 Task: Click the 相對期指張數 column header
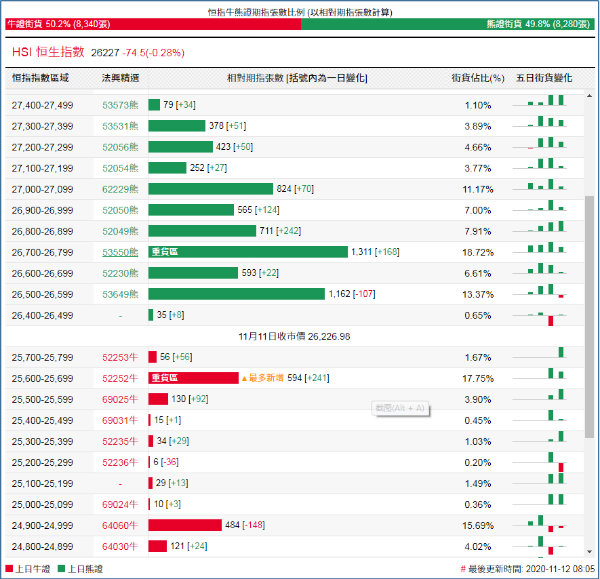click(297, 78)
